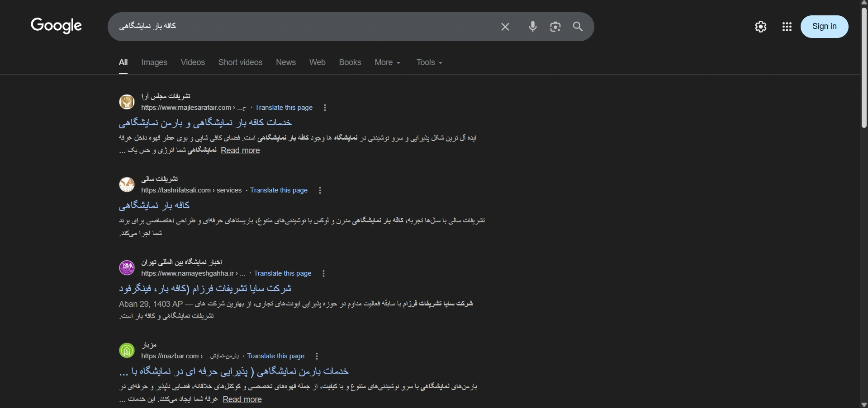The height and width of the screenshot is (408, 868).
Task: Click the majlesarafair.com site favicon
Action: pyautogui.click(x=127, y=102)
